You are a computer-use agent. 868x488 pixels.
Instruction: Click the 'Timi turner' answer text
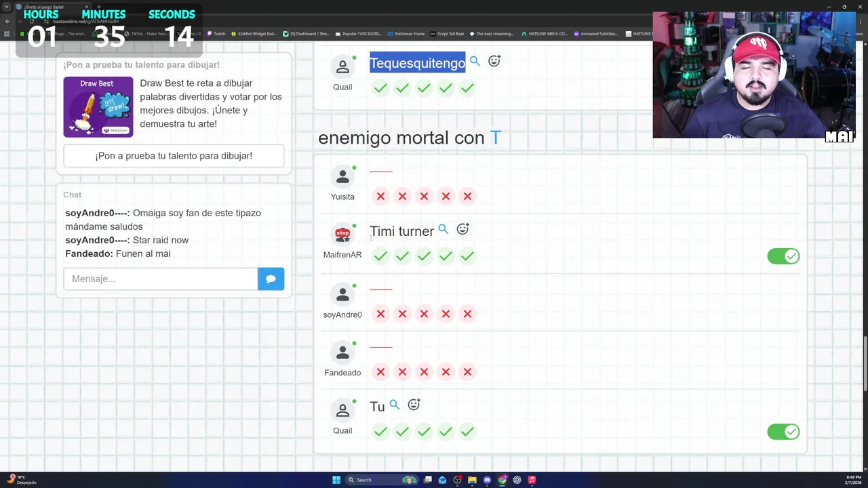click(401, 232)
